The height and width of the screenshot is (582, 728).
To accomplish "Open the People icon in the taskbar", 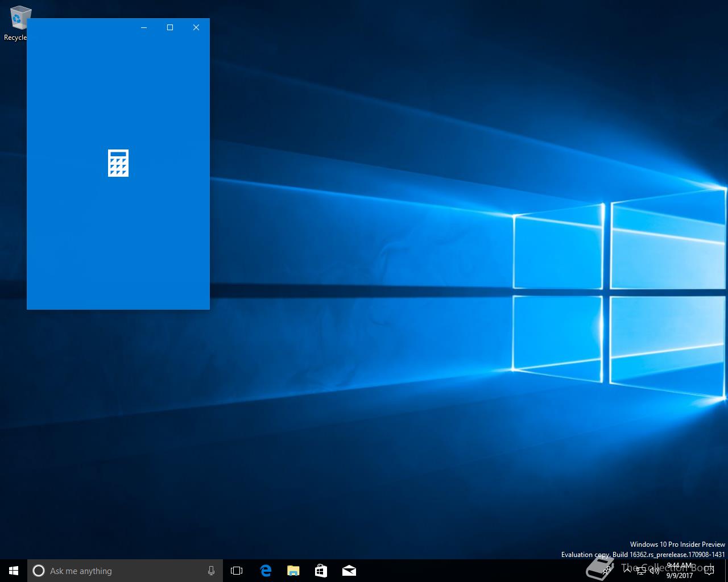I will coord(607,570).
